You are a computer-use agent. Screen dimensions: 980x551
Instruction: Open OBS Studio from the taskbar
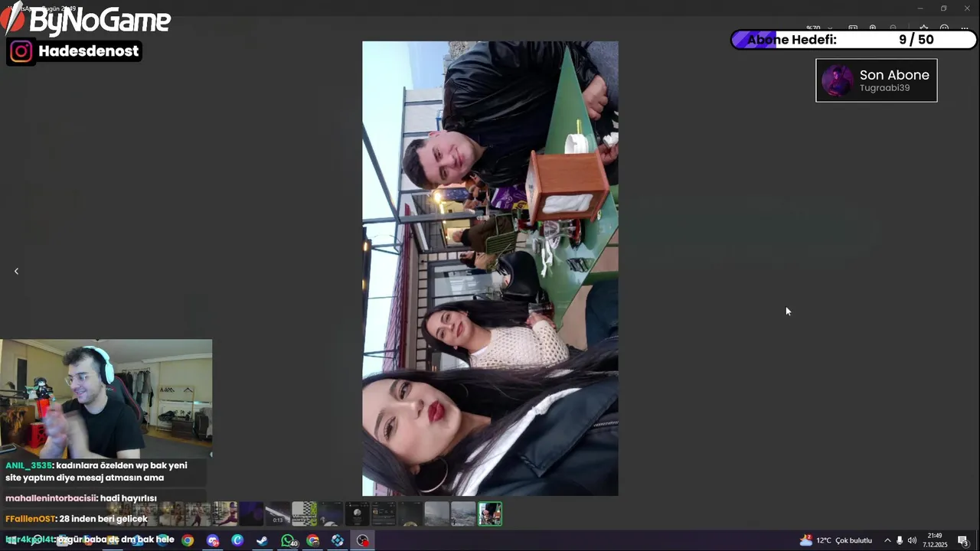point(363,540)
